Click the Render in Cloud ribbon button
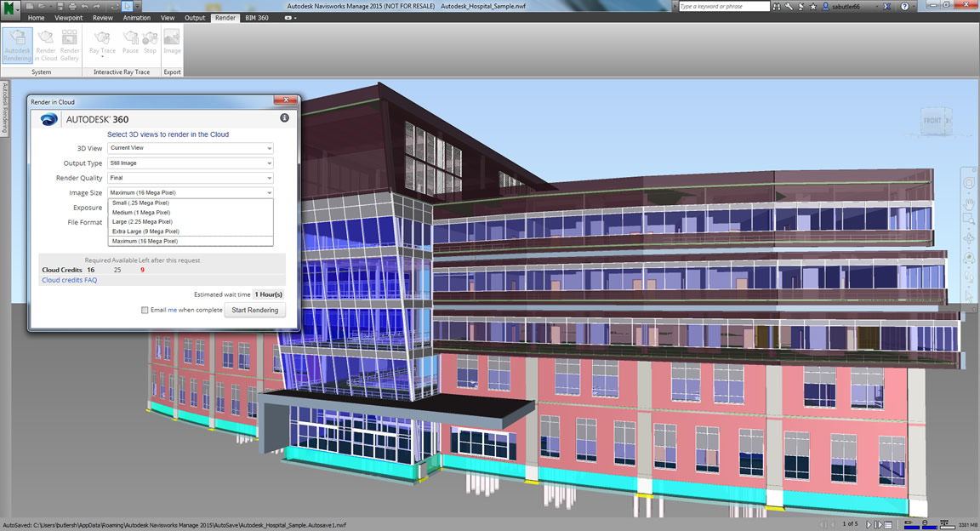The image size is (980, 531). pos(46,45)
